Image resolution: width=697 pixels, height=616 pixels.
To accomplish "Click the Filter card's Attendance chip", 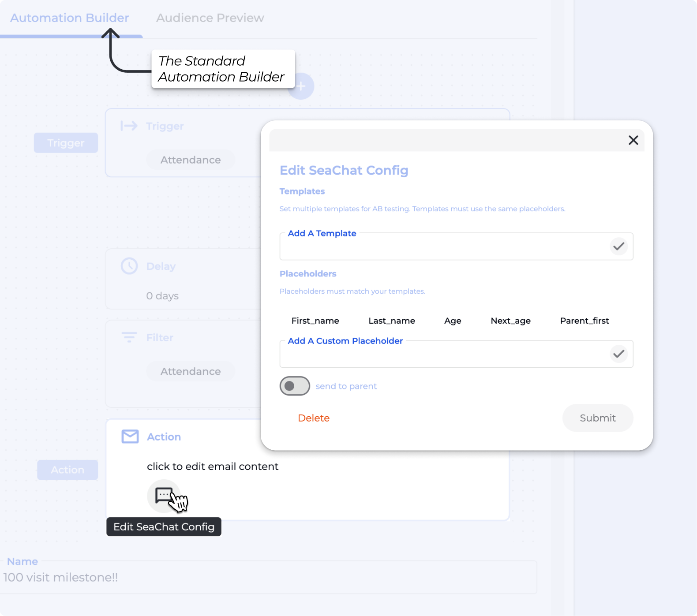I will [x=191, y=372].
